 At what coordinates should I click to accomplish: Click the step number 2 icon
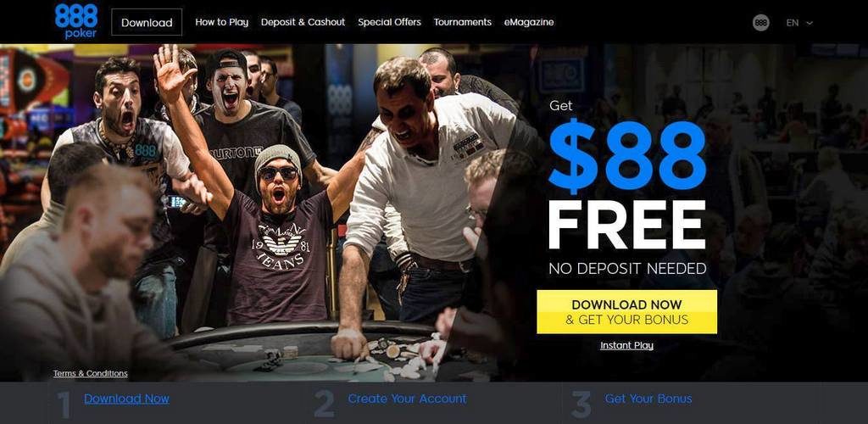324,405
